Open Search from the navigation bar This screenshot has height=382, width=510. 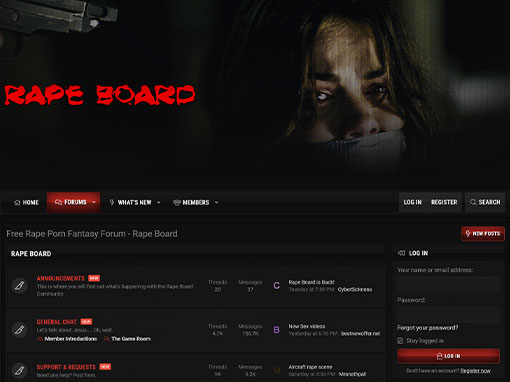click(x=485, y=202)
